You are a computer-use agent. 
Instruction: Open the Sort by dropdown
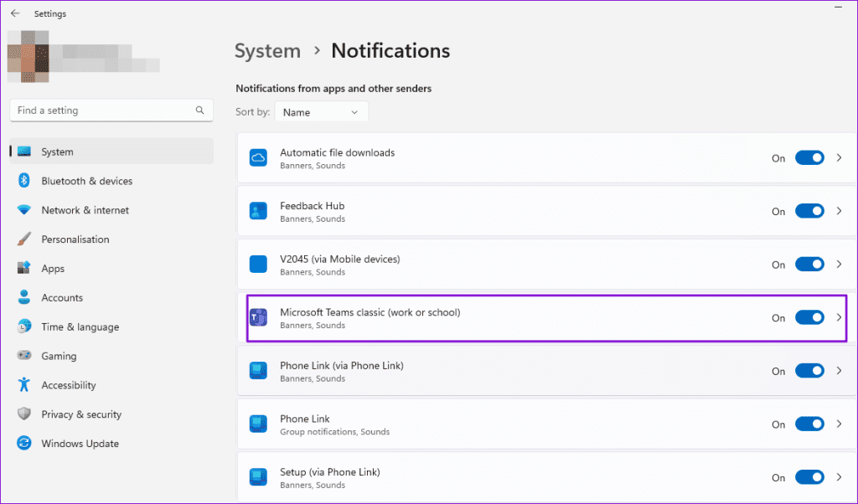(x=321, y=111)
